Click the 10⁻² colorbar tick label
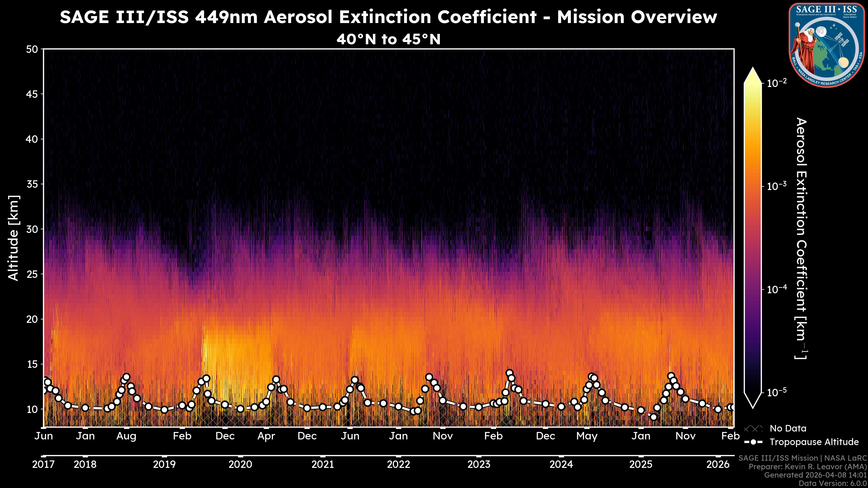This screenshot has height=488, width=868. click(777, 83)
